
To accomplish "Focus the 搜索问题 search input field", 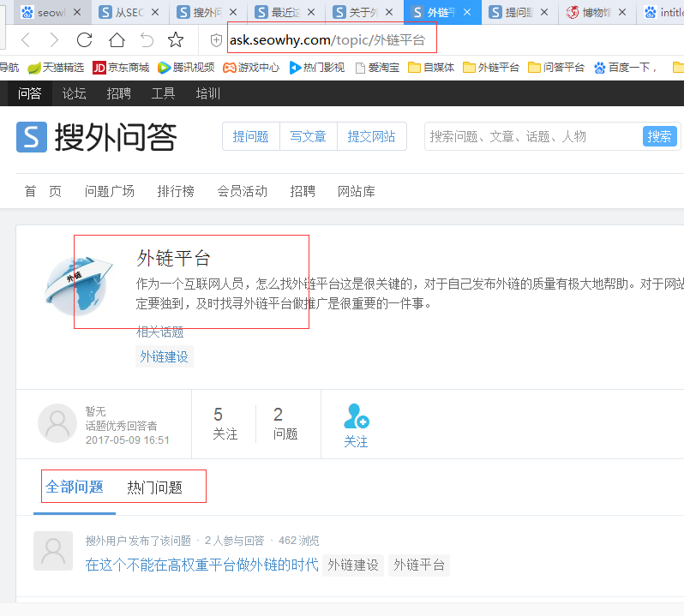I will coord(531,136).
